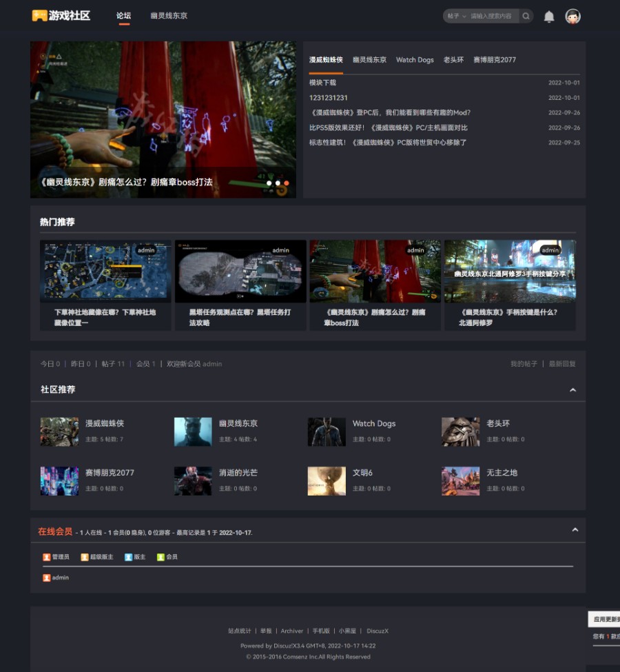
Task: Open the notification bell icon
Action: pyautogui.click(x=549, y=17)
